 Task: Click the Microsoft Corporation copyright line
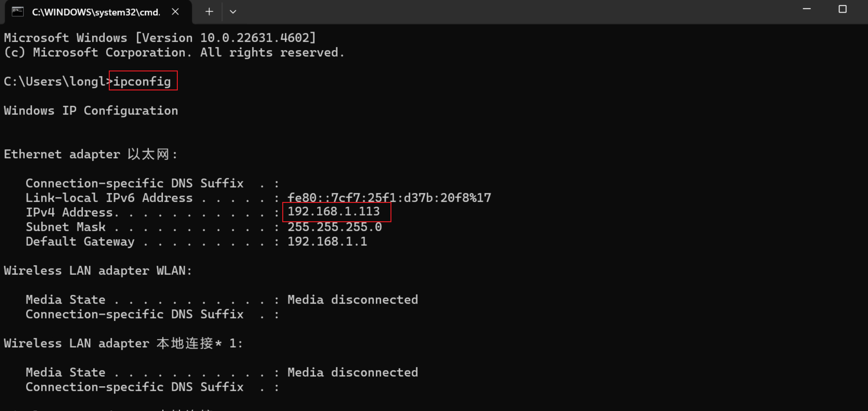pos(174,52)
